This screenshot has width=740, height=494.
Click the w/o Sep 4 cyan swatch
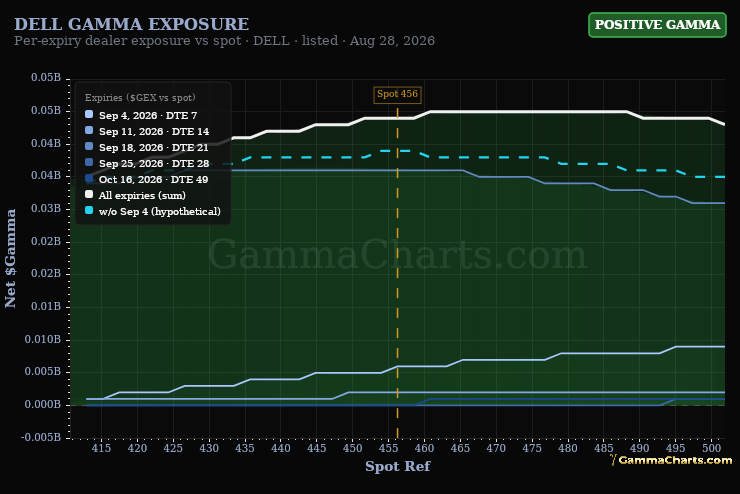click(x=89, y=210)
